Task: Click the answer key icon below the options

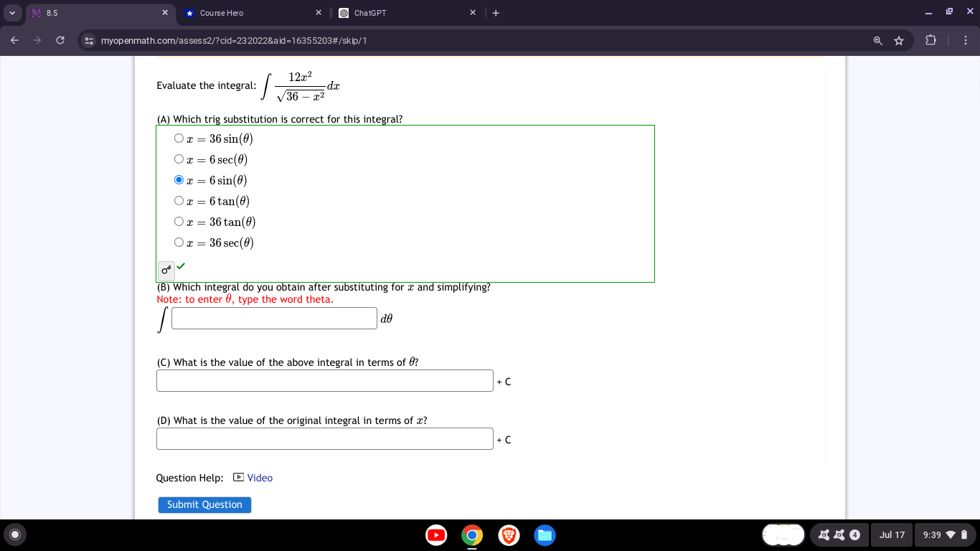Action: [164, 270]
